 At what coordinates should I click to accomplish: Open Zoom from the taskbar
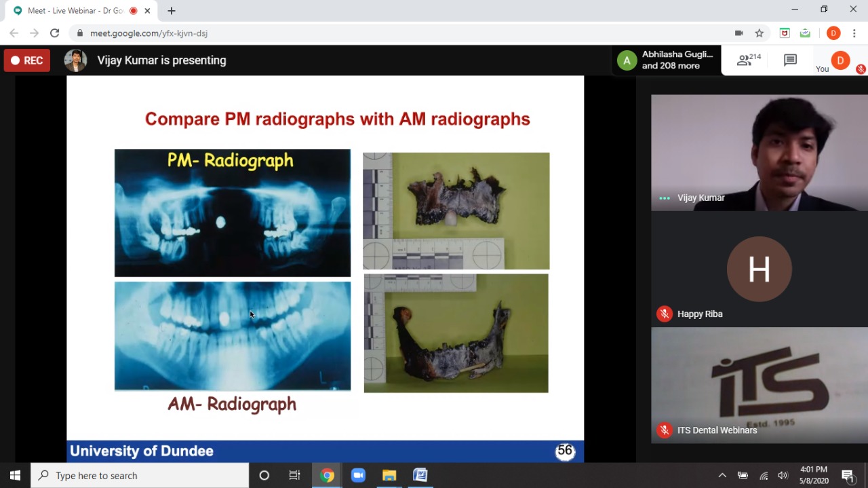click(x=358, y=475)
